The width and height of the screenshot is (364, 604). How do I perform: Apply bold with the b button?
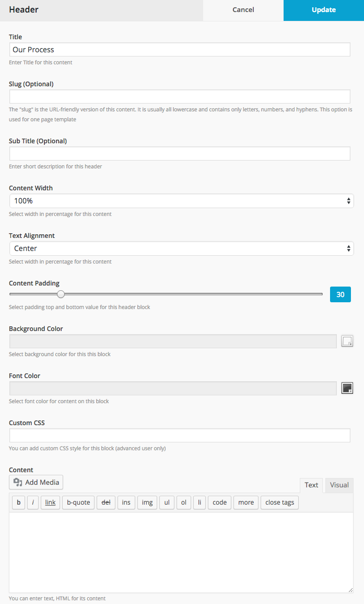pos(18,503)
